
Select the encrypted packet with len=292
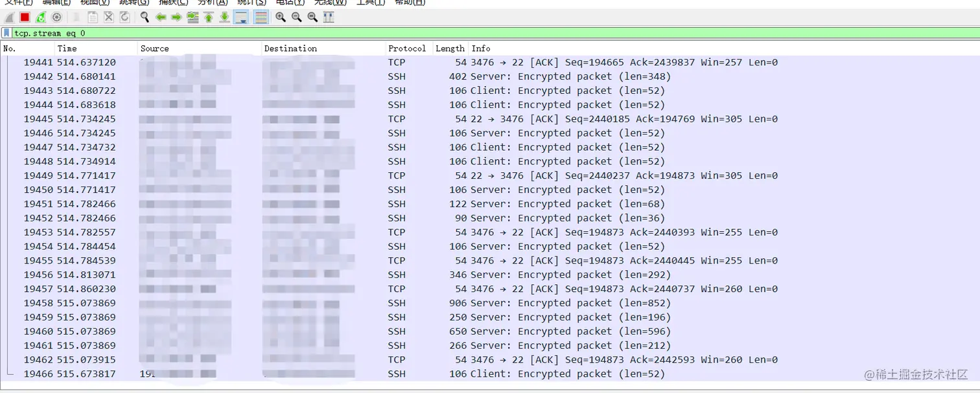click(490, 275)
